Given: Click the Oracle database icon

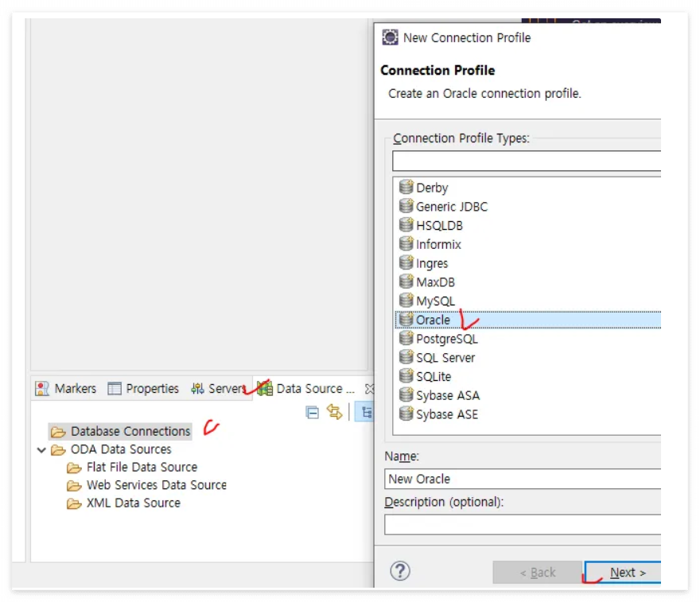Looking at the screenshot, I should 406,319.
